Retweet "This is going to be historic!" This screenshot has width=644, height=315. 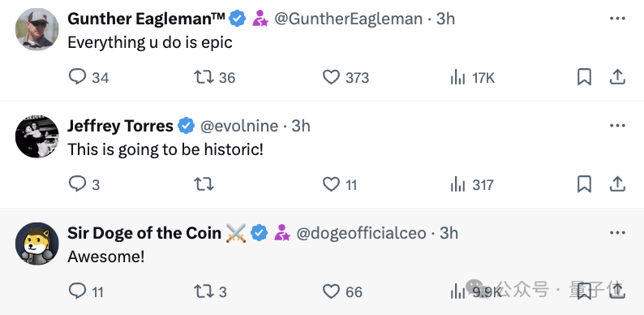(204, 184)
